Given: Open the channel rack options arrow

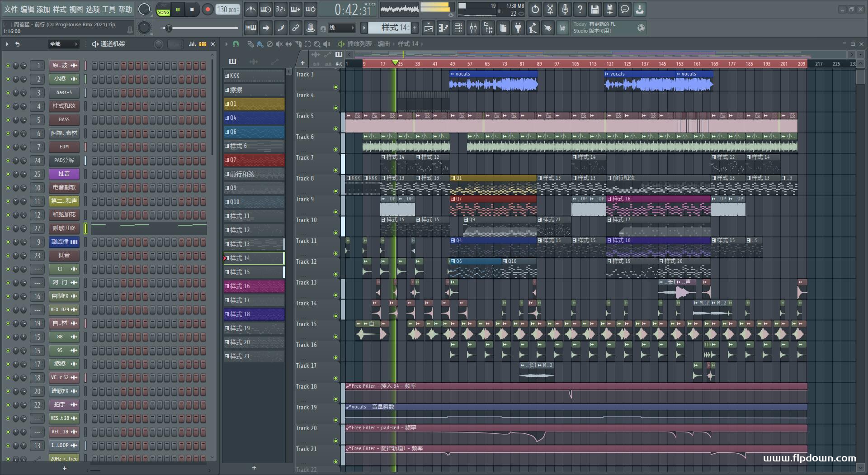Looking at the screenshot, I should click(7, 44).
